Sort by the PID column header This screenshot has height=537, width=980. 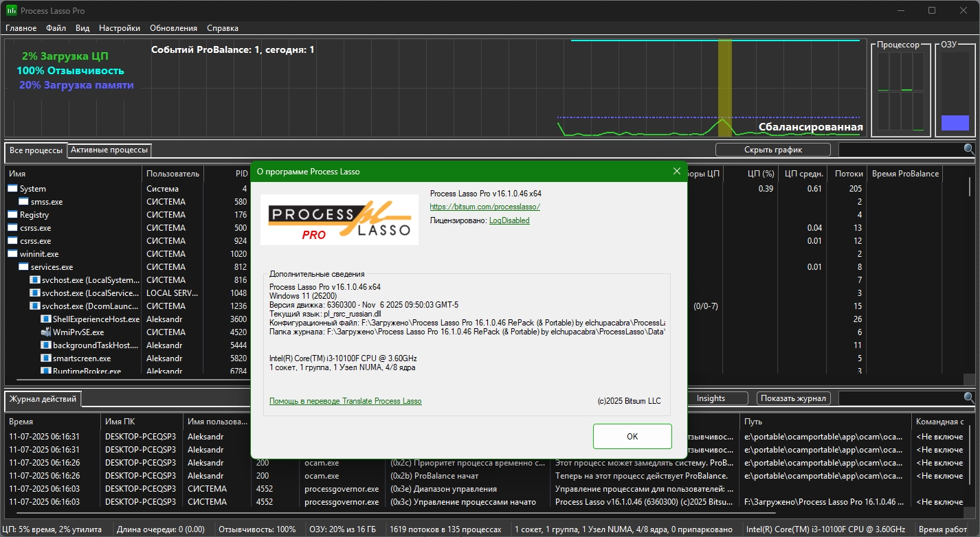point(227,174)
